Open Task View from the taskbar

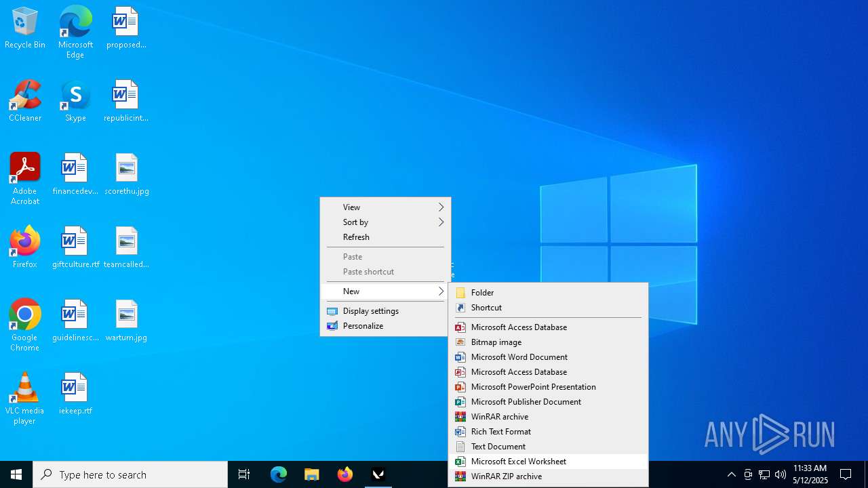coord(244,474)
